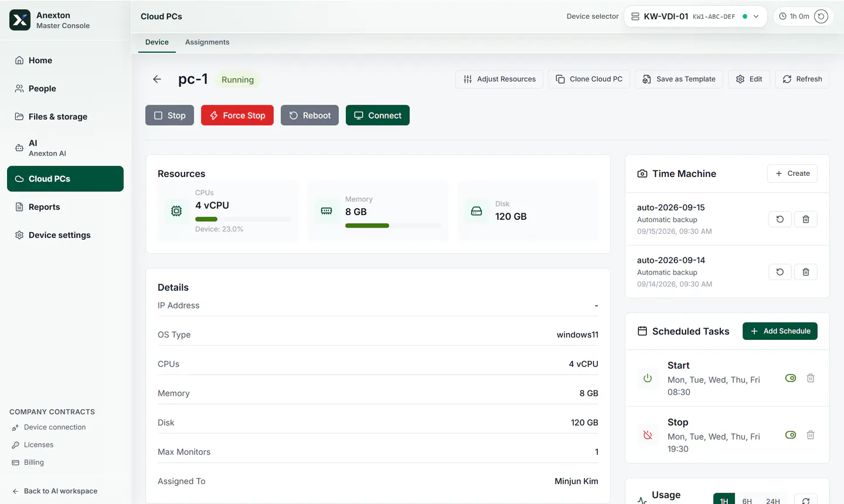Click the Memory usage progress bar
The width and height of the screenshot is (844, 504).
pos(393,226)
